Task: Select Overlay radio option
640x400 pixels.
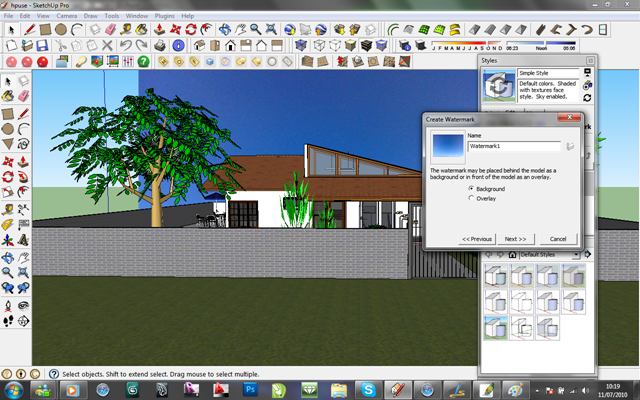Action: (x=471, y=198)
